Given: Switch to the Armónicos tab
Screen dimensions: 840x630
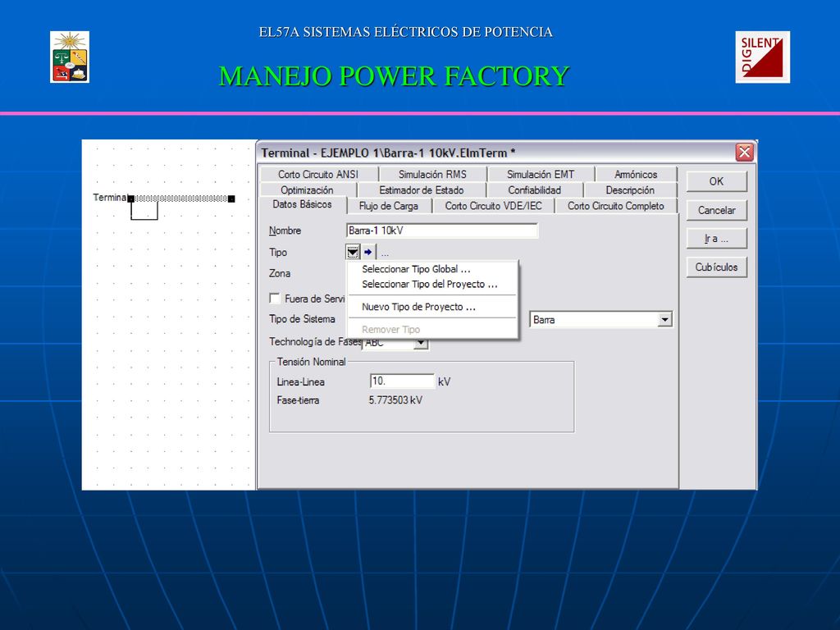Looking at the screenshot, I should 636,174.
